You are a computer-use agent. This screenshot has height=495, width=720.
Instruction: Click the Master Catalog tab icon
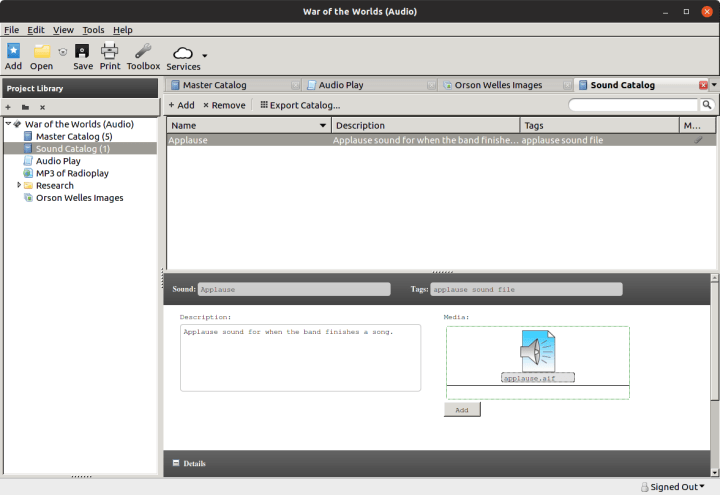click(175, 85)
